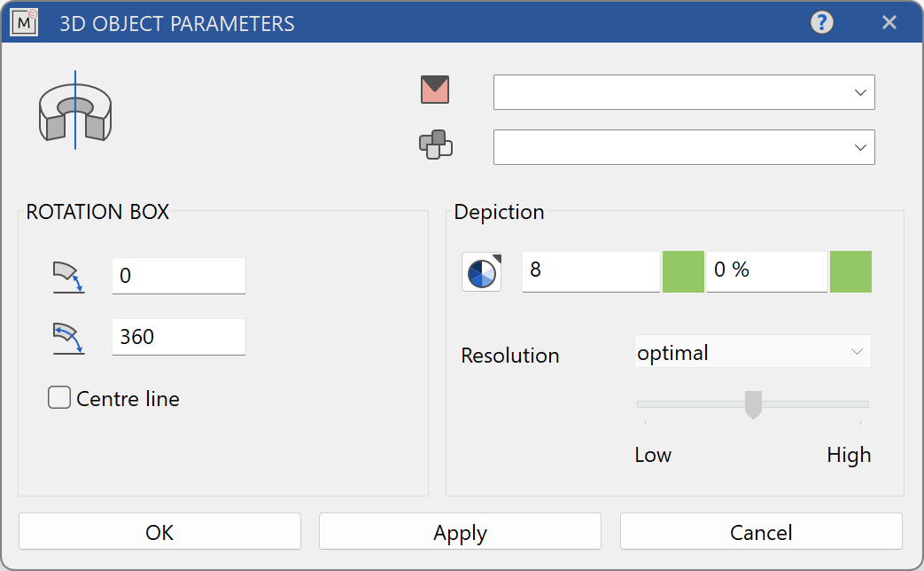
Task: Cancel the dialog
Action: point(760,531)
